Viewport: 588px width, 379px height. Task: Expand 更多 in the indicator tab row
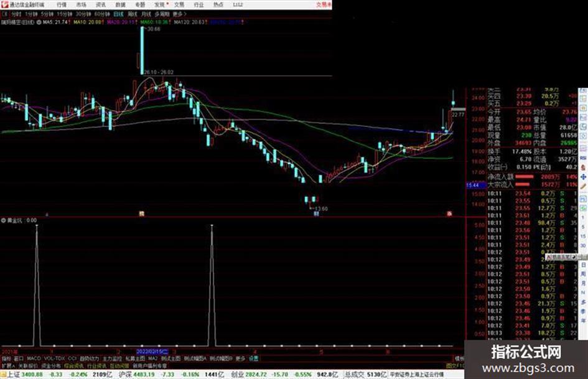pos(240,358)
